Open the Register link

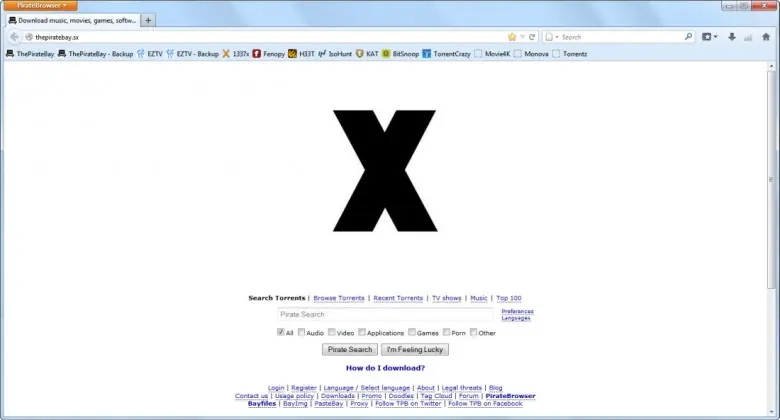304,388
